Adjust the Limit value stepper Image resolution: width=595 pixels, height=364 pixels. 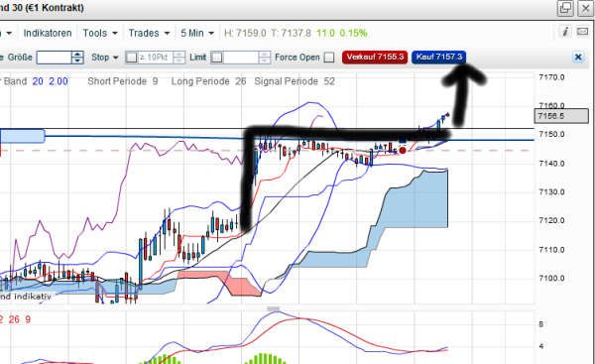(x=265, y=58)
